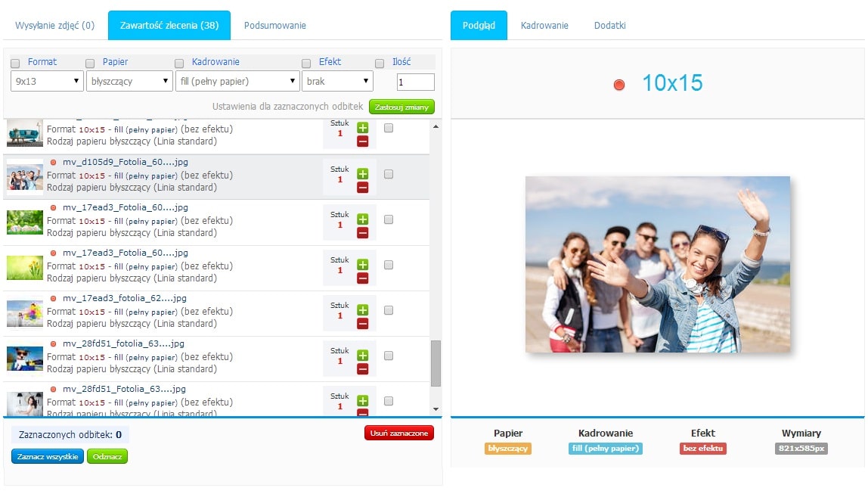The height and width of the screenshot is (491, 868).
Task: Open the Papier dropdown showing błyszczący
Action: pos(129,81)
